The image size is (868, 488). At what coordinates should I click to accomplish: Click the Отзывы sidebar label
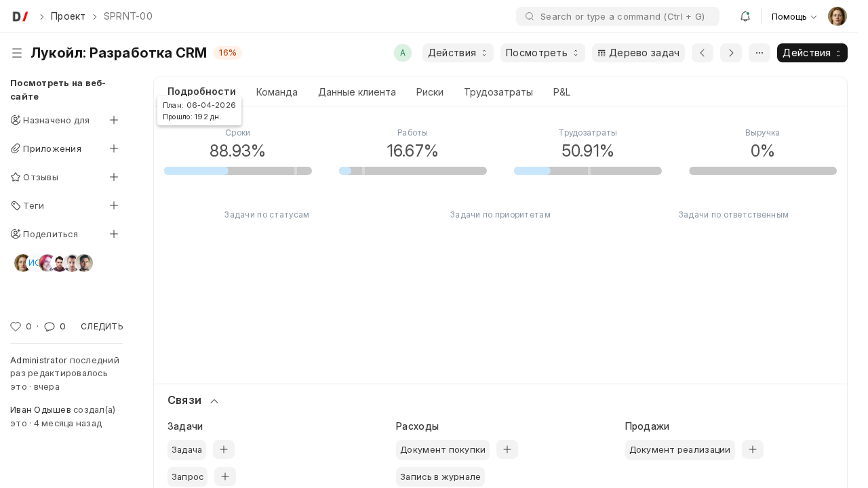[41, 177]
